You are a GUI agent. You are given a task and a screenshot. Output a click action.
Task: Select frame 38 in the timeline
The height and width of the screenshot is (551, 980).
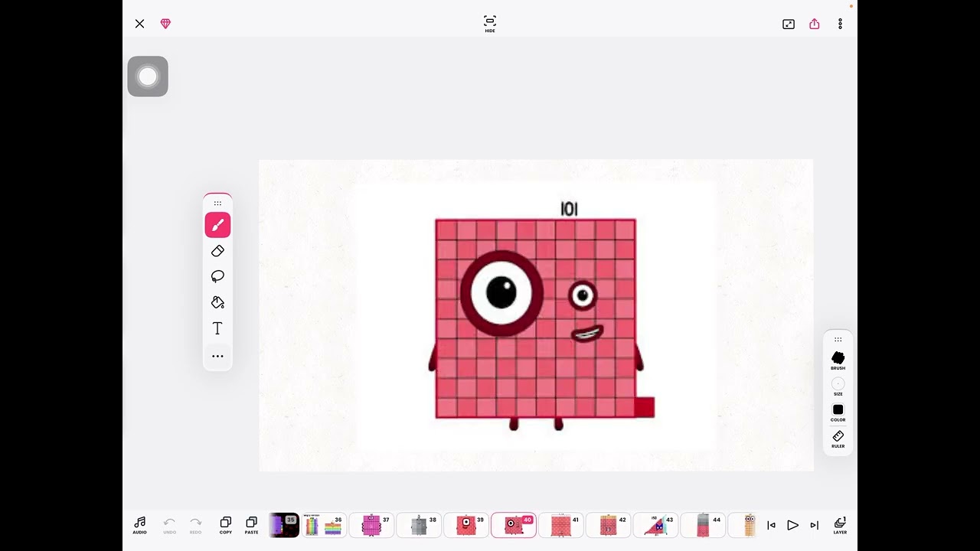[419, 525]
